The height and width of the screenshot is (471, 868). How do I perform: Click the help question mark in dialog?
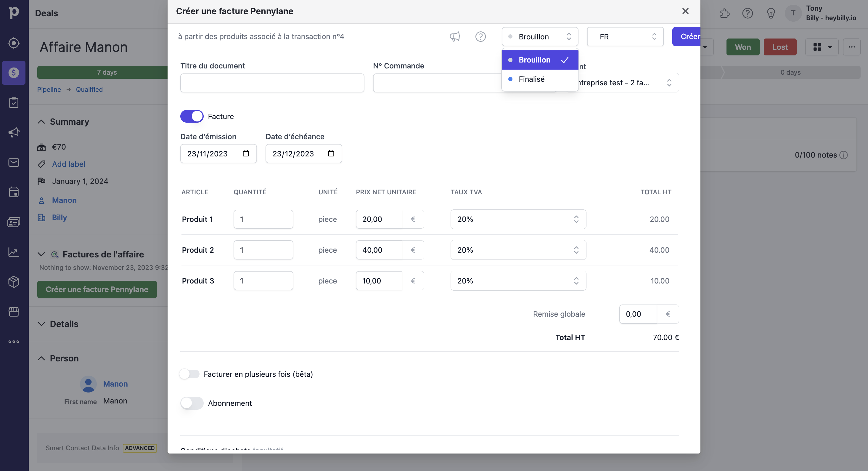click(480, 36)
